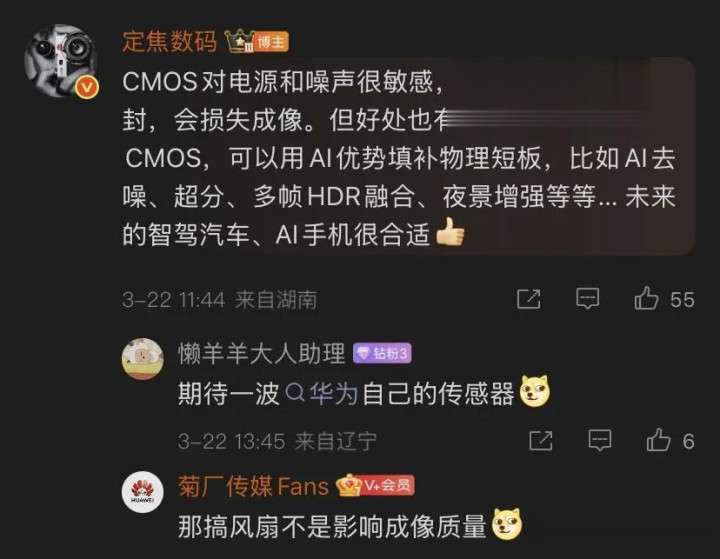720x559 pixels.
Task: Share the 定焦数码 comment
Action: (x=529, y=299)
